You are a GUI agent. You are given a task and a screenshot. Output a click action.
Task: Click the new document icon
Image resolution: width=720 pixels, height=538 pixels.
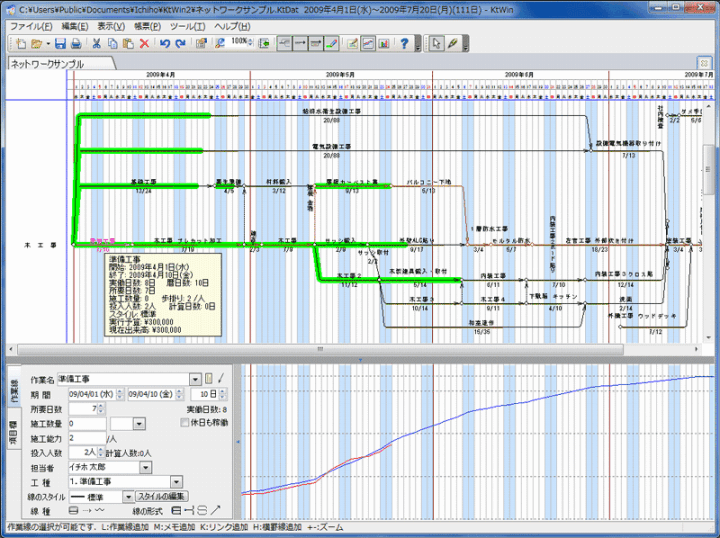(20, 44)
